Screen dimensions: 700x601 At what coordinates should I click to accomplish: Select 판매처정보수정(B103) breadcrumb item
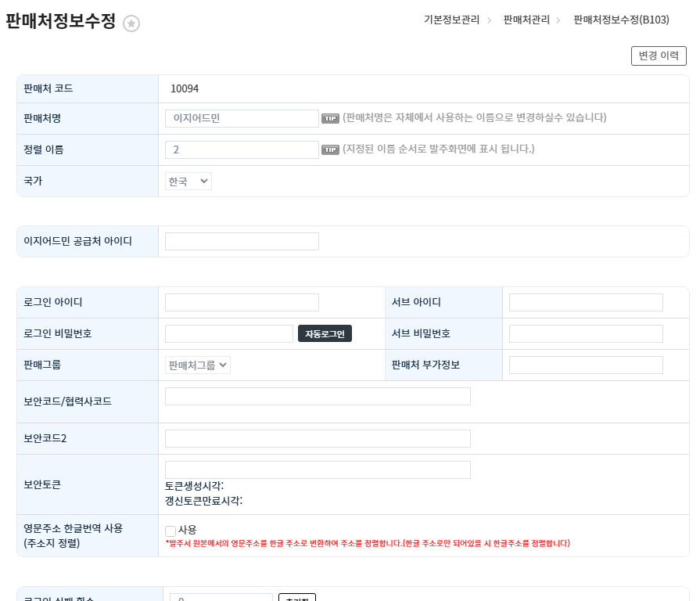tap(621, 20)
